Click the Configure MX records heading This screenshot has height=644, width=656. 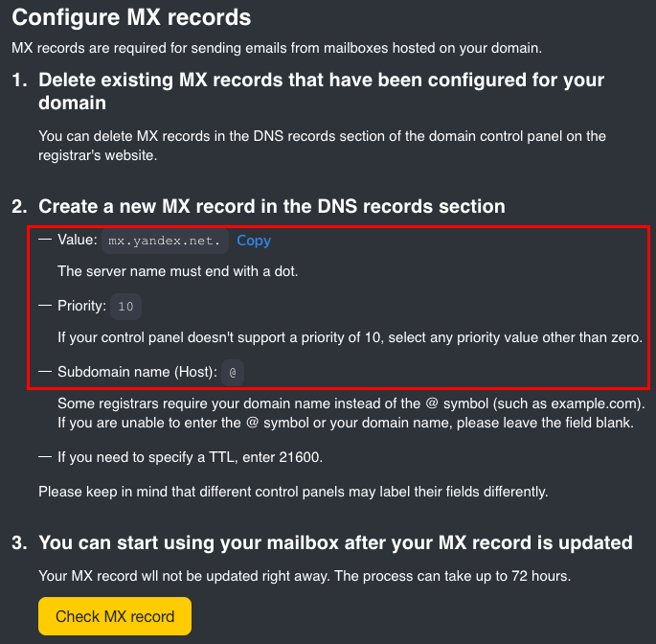tap(131, 17)
